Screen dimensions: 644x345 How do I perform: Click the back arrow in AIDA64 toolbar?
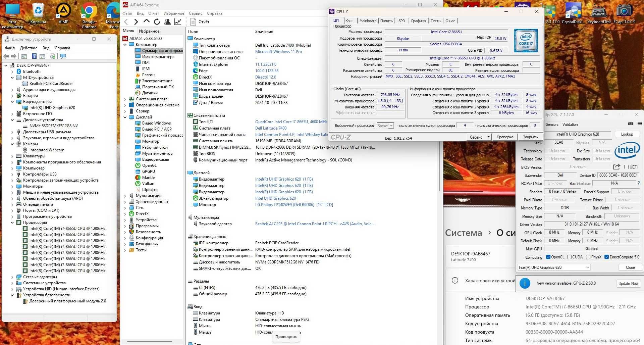126,22
